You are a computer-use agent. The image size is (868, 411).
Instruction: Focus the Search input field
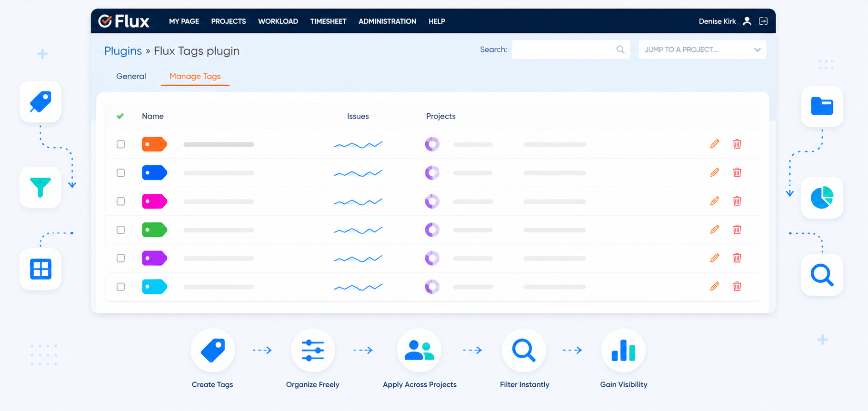pos(571,50)
